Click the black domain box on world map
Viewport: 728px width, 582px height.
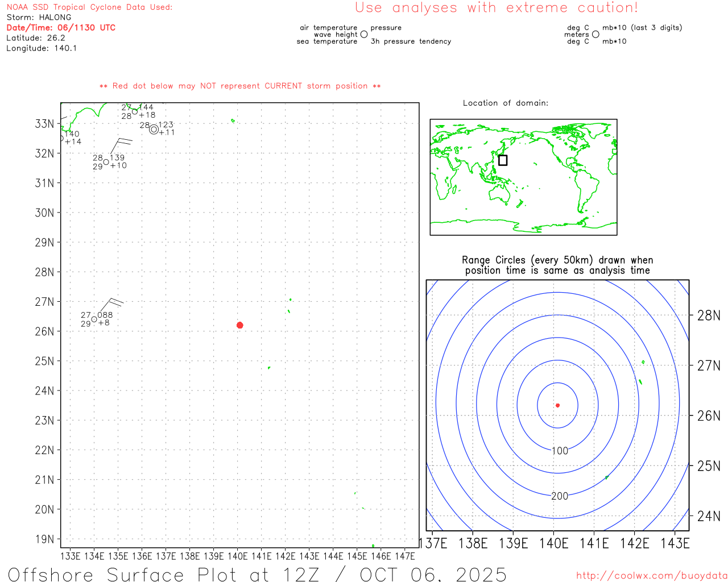click(x=503, y=160)
